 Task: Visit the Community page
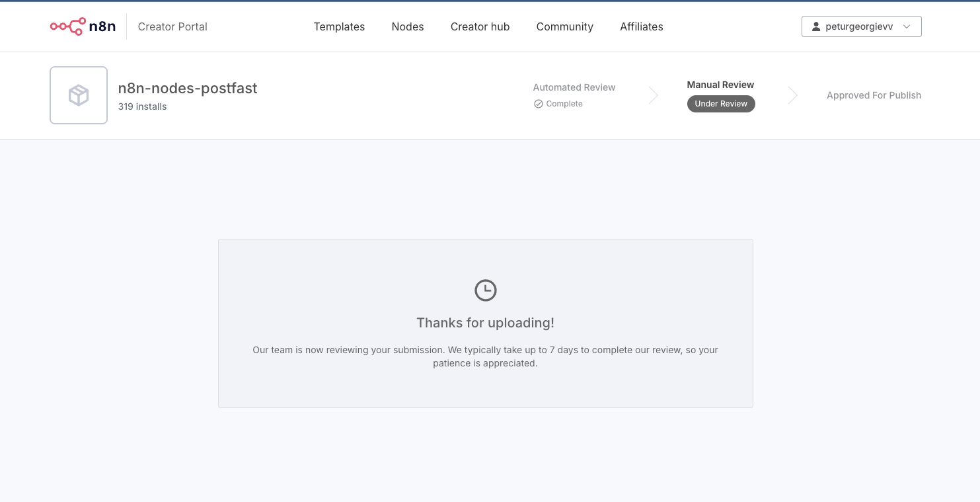tap(565, 26)
